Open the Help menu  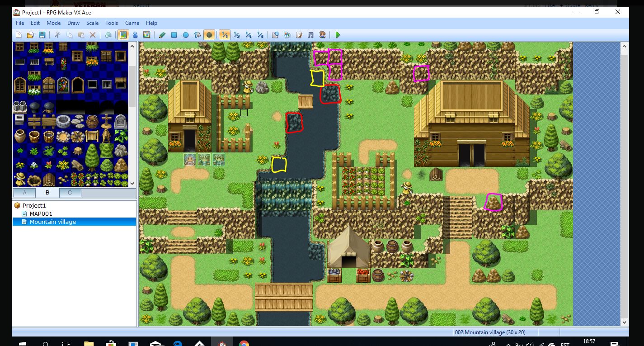click(151, 23)
